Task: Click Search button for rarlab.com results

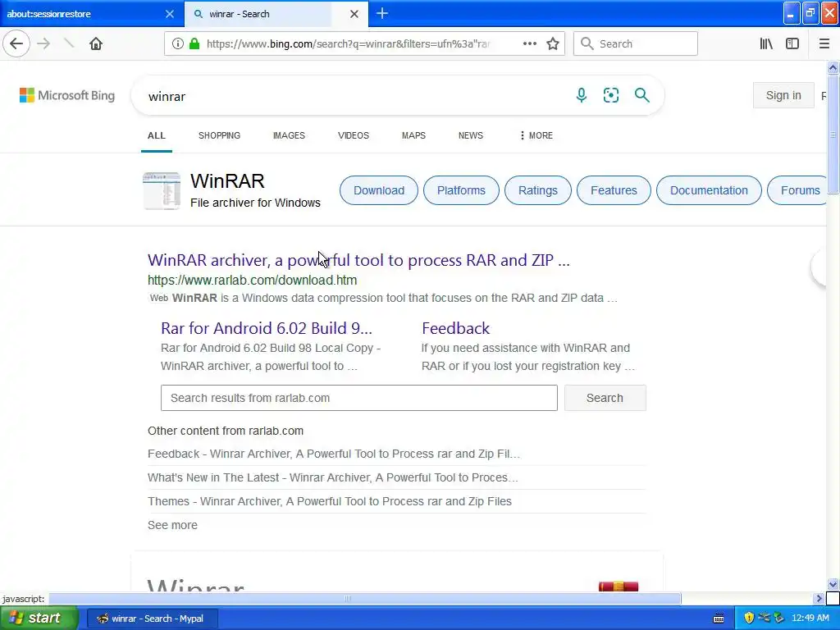Action: tap(605, 398)
